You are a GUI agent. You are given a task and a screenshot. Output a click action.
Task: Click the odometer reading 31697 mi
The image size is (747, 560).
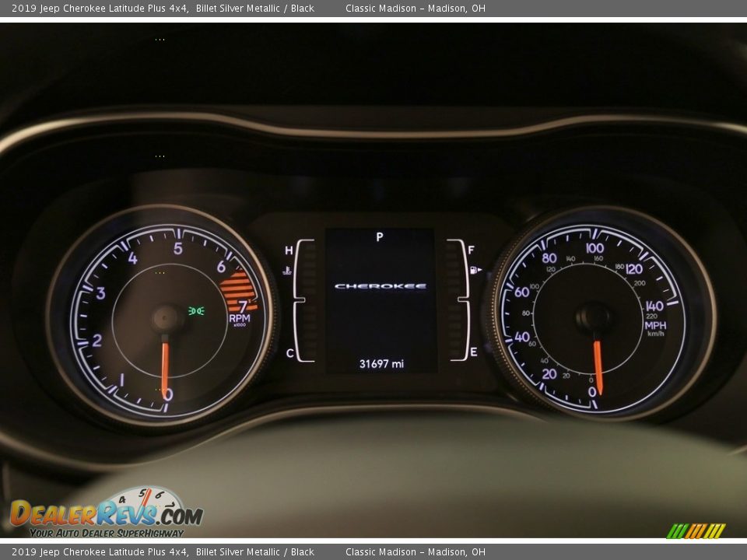point(381,363)
